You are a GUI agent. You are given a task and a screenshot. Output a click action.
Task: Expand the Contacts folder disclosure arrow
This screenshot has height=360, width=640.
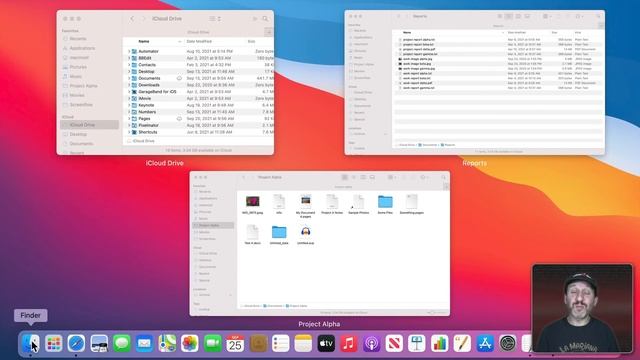[x=129, y=65]
